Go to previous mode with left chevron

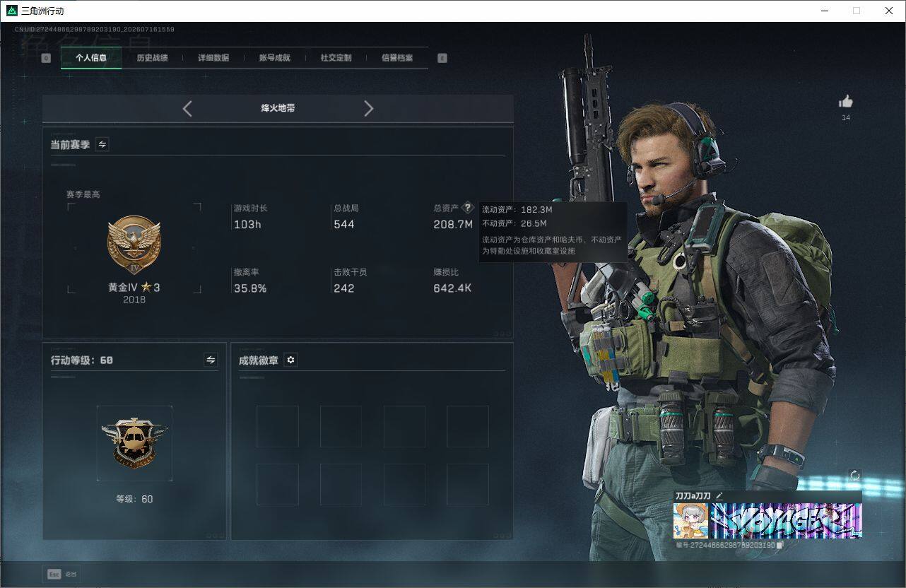187,108
